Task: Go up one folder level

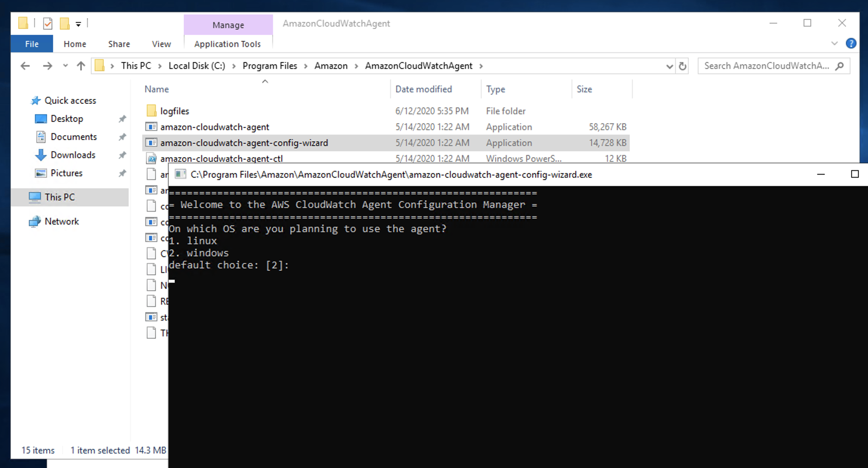Action: coord(81,66)
